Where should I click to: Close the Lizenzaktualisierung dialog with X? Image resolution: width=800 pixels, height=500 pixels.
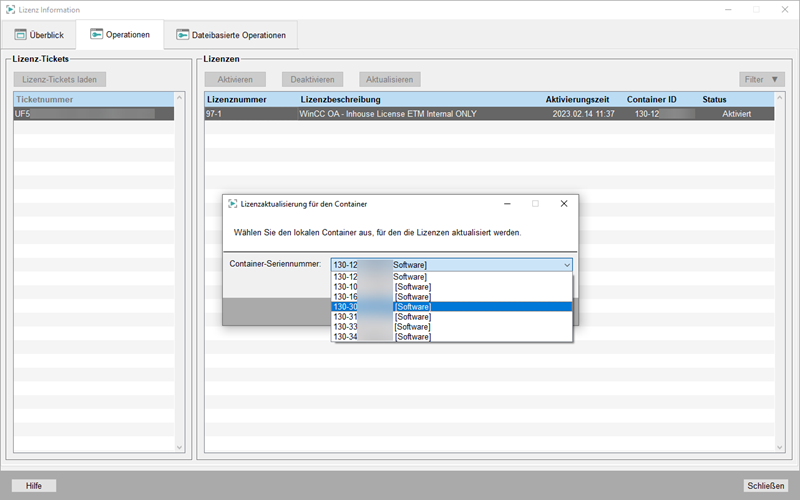pyautogui.click(x=563, y=203)
